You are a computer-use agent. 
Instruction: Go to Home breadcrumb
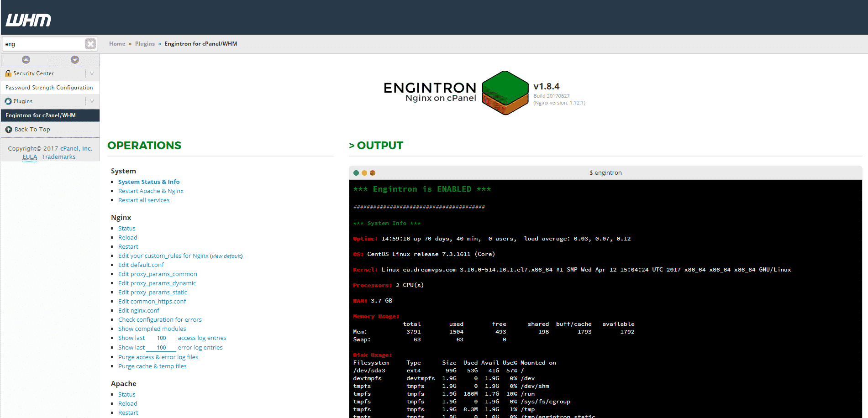pos(117,44)
